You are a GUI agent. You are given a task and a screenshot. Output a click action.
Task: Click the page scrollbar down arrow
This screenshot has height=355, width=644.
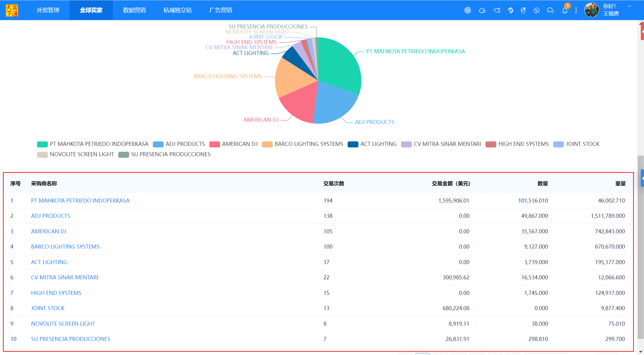(x=641, y=352)
